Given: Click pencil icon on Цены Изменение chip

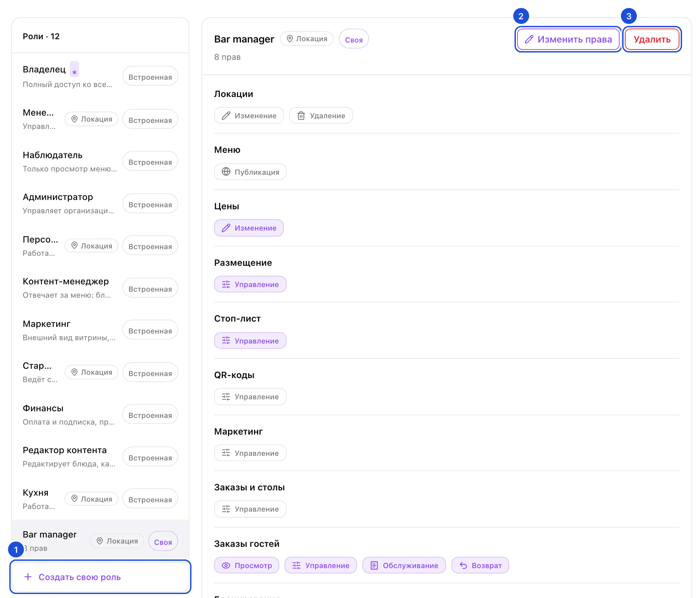Looking at the screenshot, I should click(x=226, y=228).
